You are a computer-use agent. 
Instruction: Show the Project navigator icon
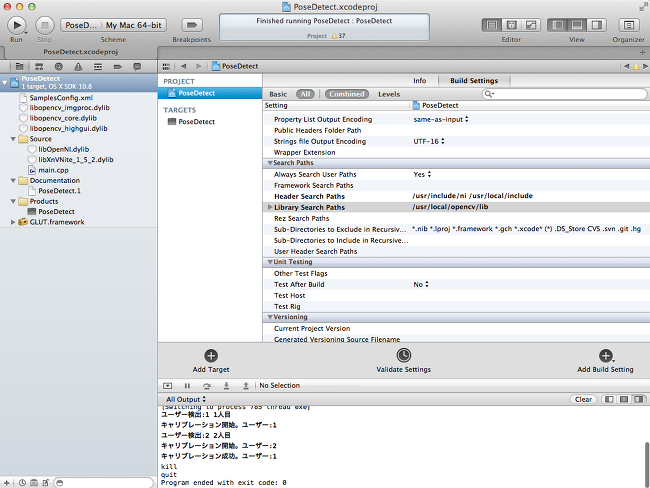coord(19,66)
